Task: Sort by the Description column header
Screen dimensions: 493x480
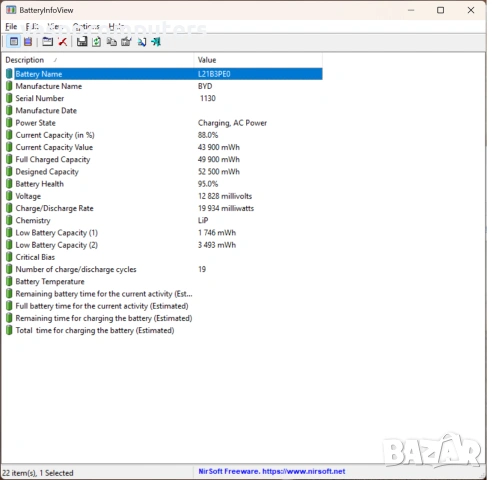Action: (98, 60)
